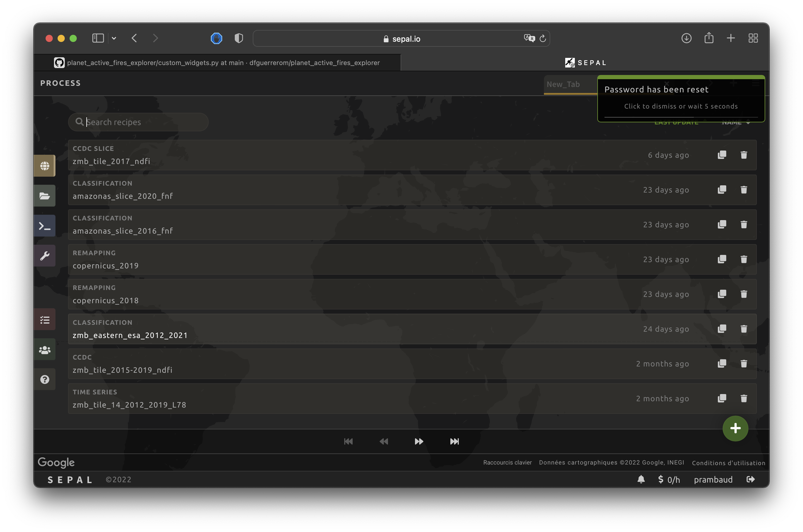This screenshot has height=532, width=803.
Task: Open the Files browser sidebar icon
Action: click(44, 196)
